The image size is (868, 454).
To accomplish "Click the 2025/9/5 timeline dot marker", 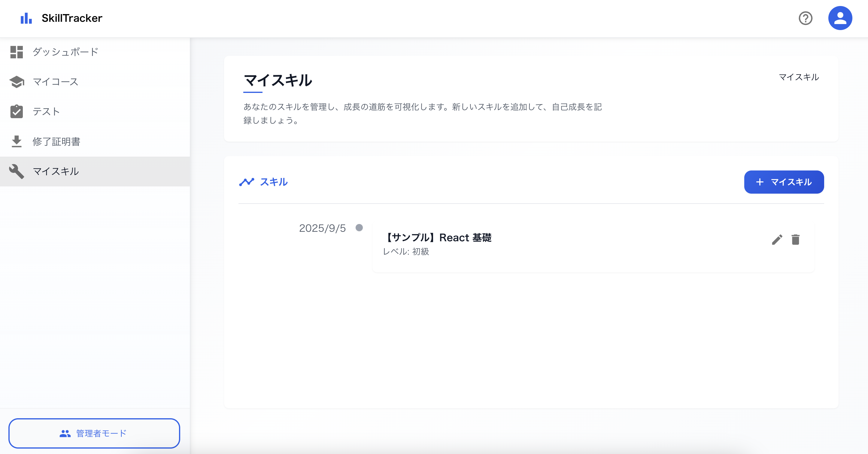I will click(x=360, y=228).
